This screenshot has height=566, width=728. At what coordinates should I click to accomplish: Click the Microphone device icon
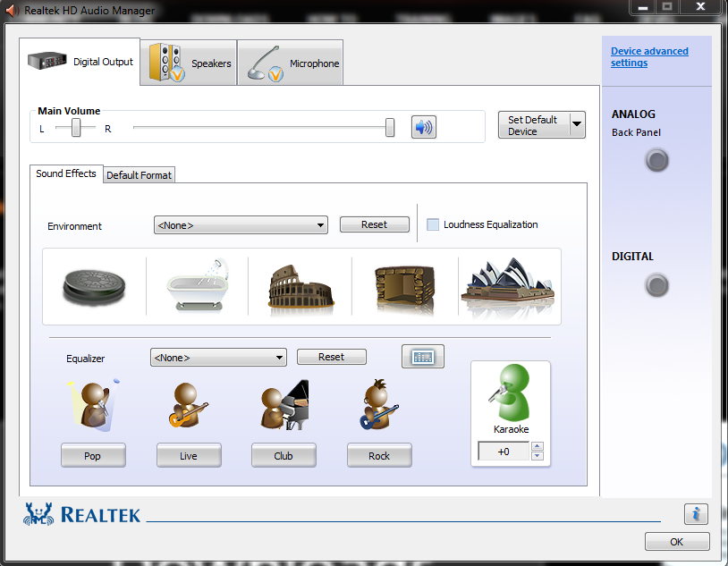coord(265,63)
